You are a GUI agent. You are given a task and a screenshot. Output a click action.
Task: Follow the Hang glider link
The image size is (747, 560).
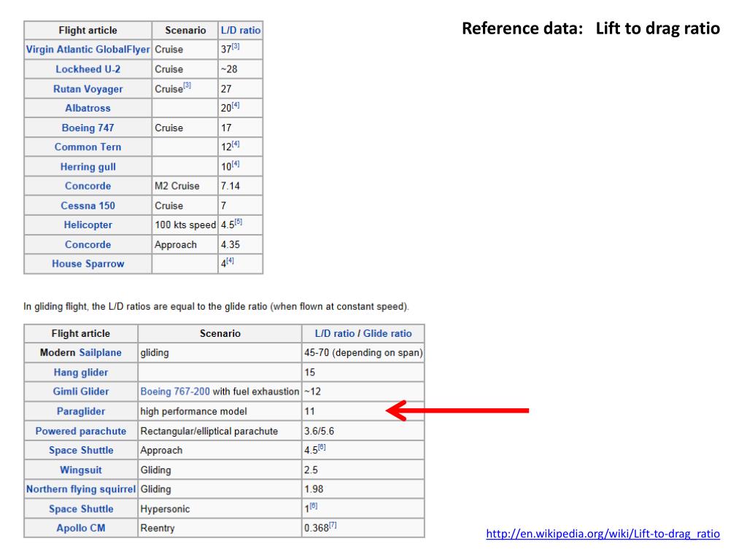tap(80, 373)
